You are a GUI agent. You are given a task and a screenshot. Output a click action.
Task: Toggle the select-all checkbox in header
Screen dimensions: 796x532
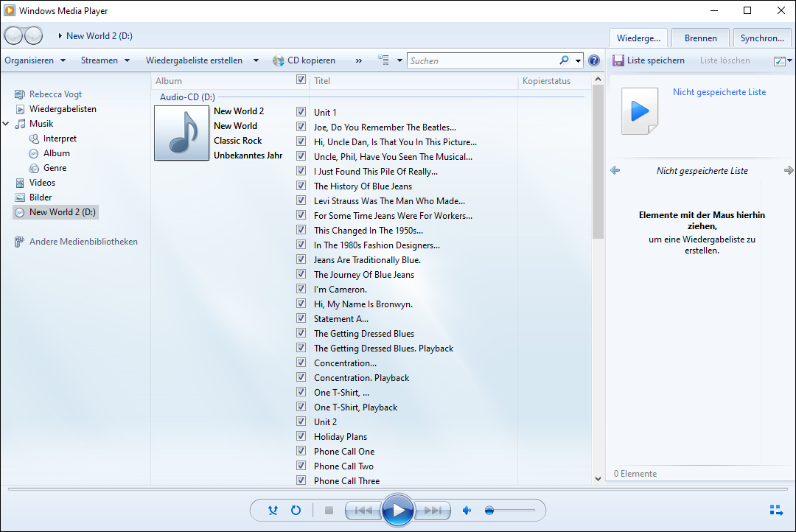pos(301,80)
